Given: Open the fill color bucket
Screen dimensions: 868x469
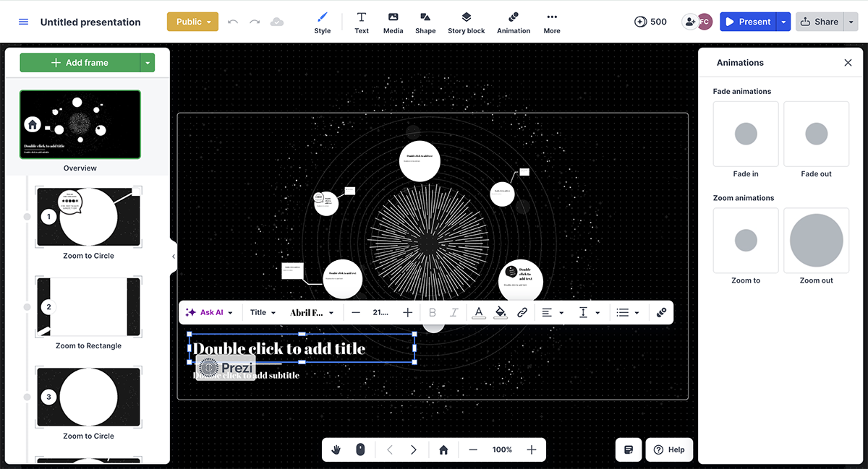Looking at the screenshot, I should tap(500, 313).
